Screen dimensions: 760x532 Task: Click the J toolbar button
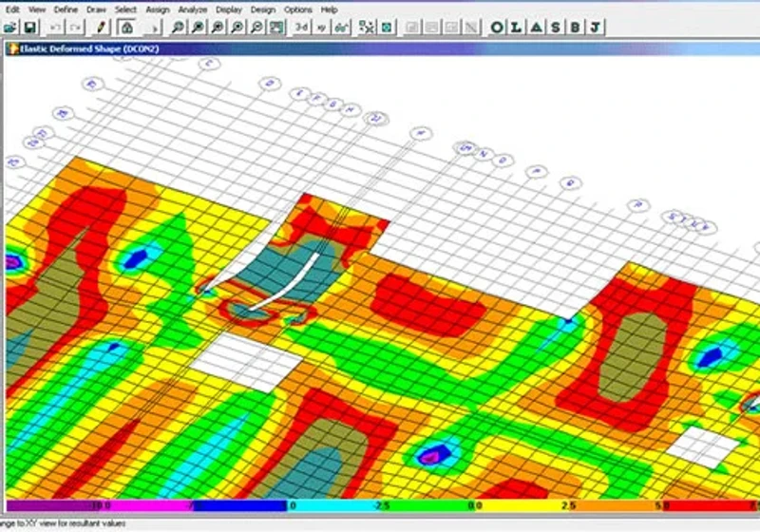596,28
